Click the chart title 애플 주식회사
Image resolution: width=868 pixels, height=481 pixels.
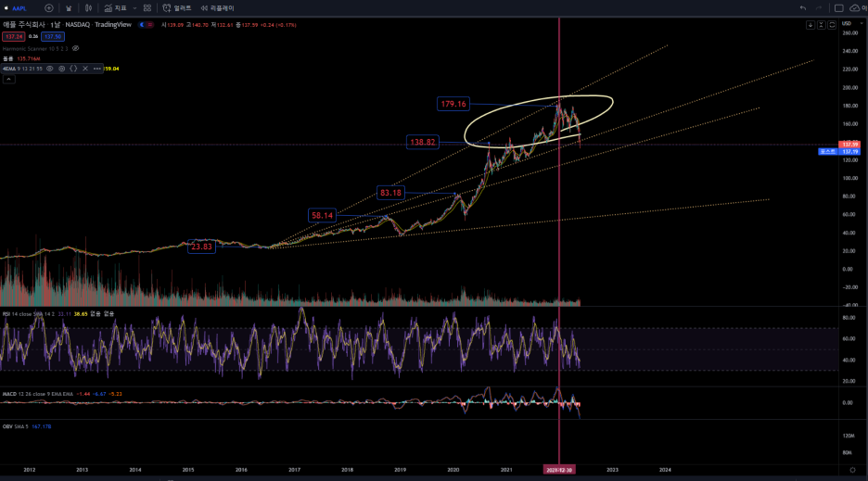click(x=24, y=25)
